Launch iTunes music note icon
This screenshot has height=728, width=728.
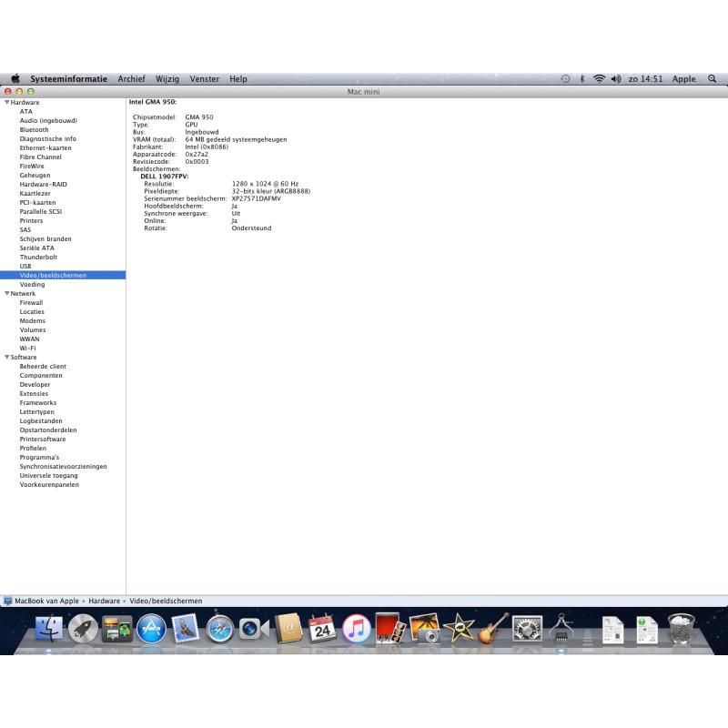tap(356, 629)
